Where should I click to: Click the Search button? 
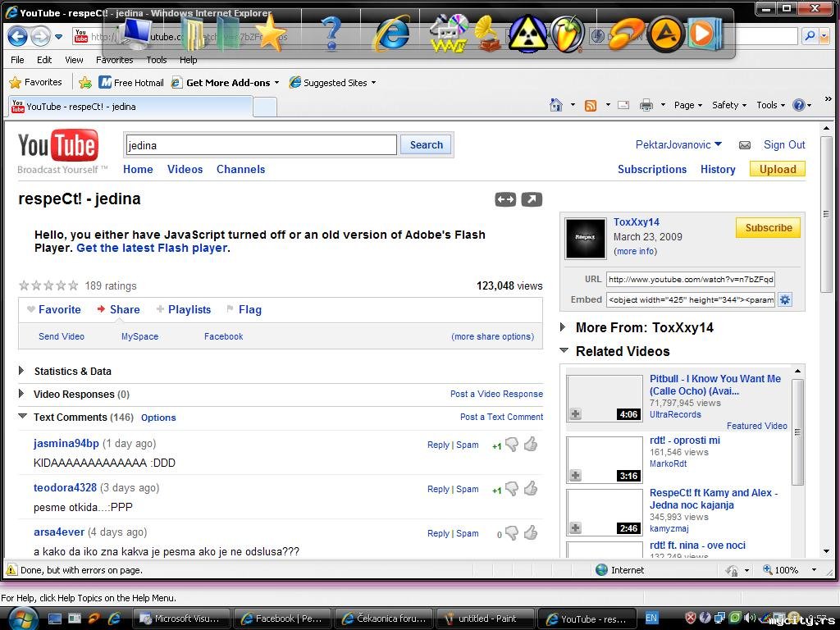(x=427, y=144)
